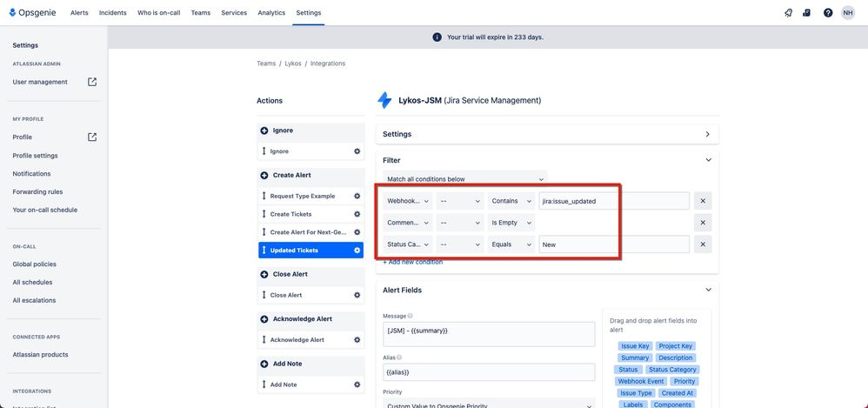Remove the jira:issue_updated condition row
Screen dimensions: 868x408
pos(703,201)
